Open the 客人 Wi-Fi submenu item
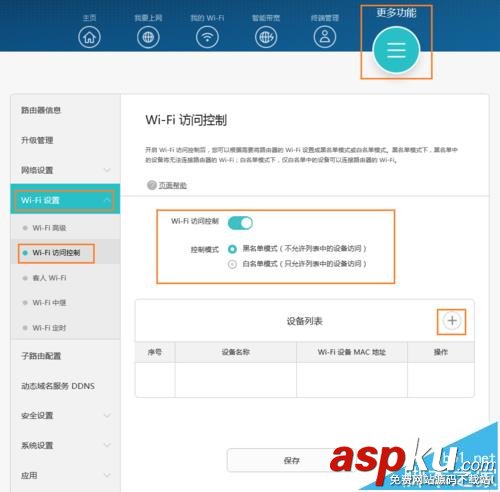This screenshot has width=500, height=492. point(49,278)
